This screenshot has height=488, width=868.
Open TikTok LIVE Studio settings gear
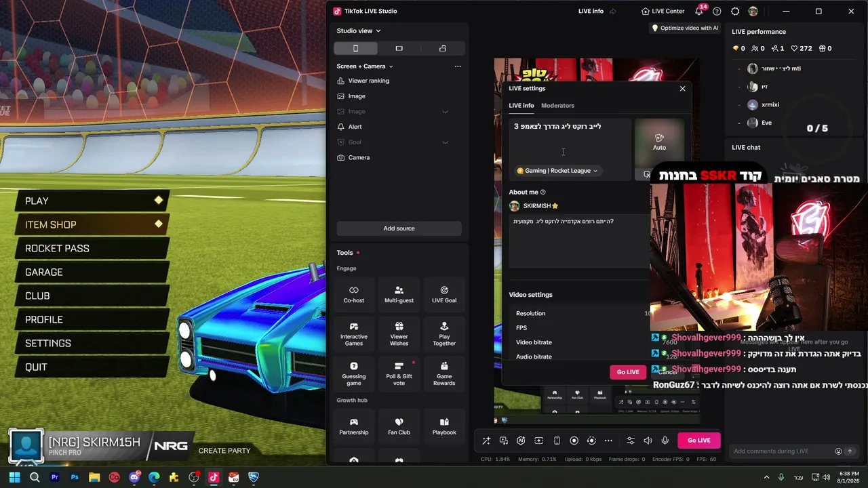[x=735, y=12]
